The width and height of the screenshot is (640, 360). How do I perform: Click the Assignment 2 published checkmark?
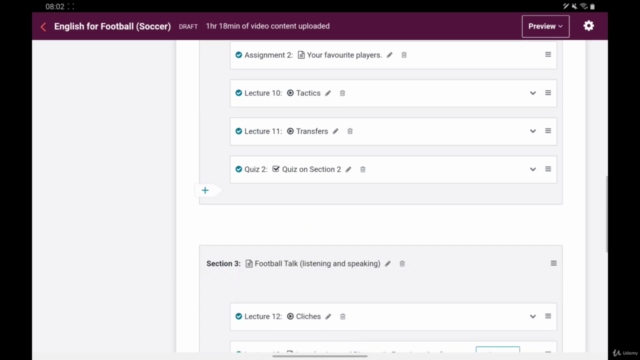point(239,55)
